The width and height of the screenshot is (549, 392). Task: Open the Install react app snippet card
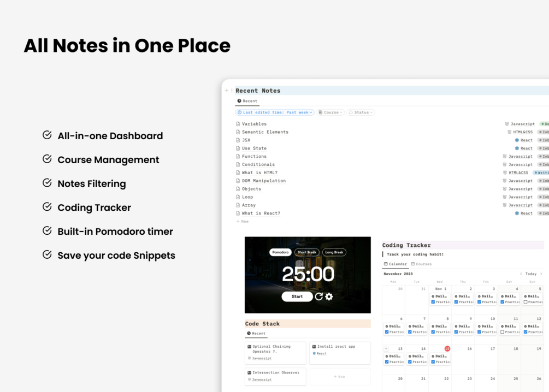click(x=340, y=353)
